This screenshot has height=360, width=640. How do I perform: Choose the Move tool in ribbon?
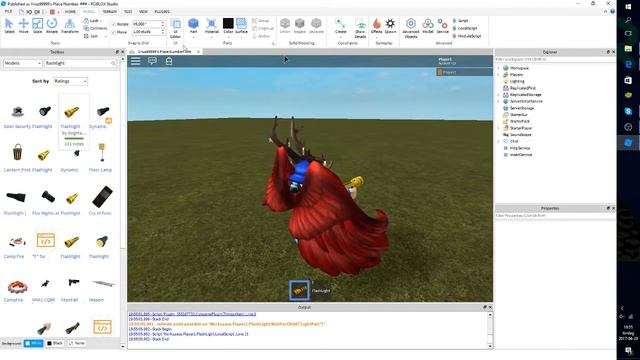pyautogui.click(x=23, y=26)
